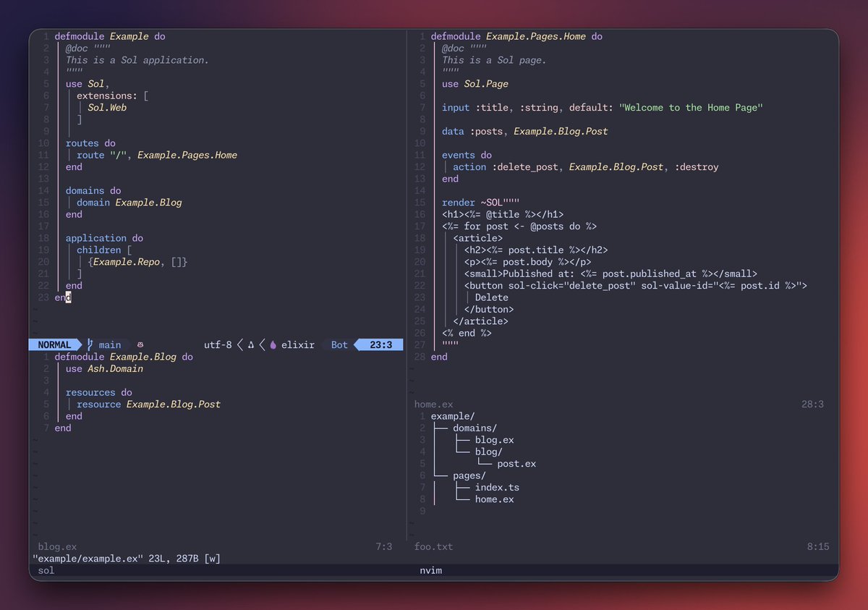868x610 pixels.
Task: Click the Bot indicator in the statusline
Action: click(339, 344)
